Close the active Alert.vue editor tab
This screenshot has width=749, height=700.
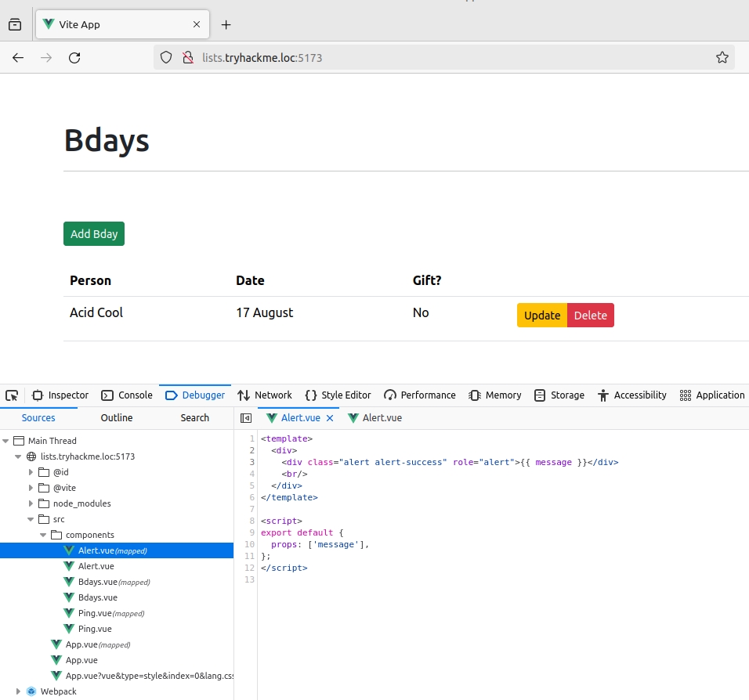click(x=330, y=418)
